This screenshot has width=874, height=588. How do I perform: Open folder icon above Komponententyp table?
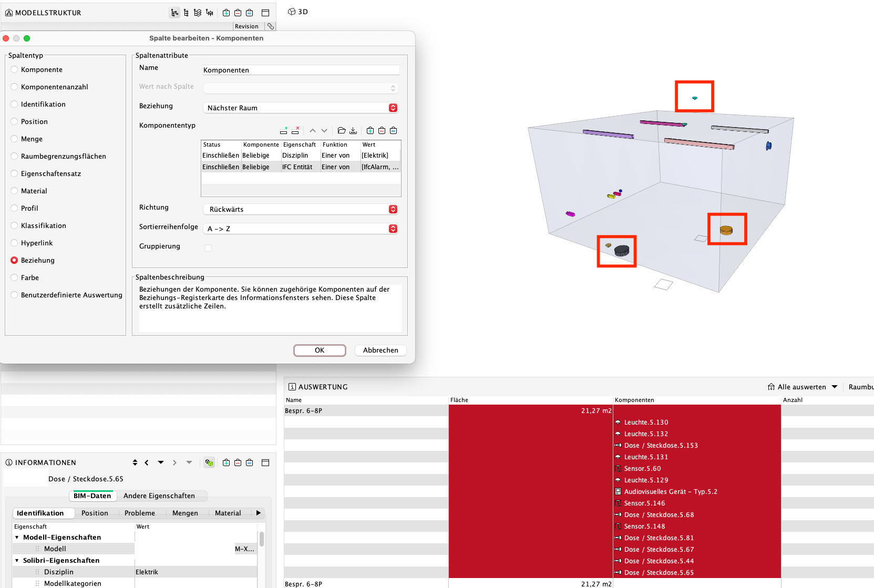pyautogui.click(x=342, y=130)
